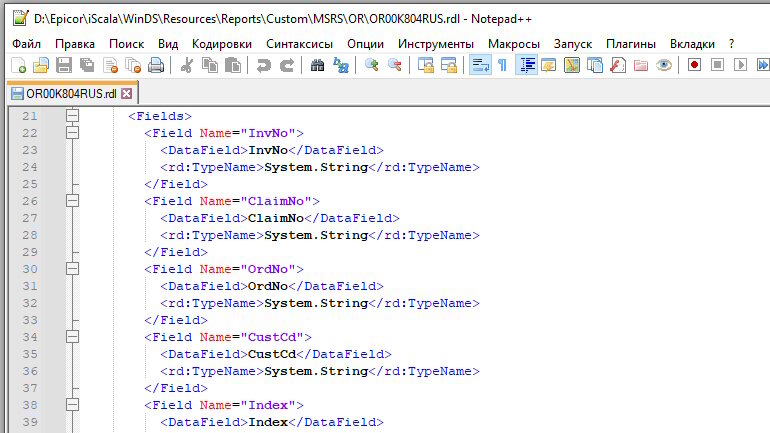The height and width of the screenshot is (433, 770).
Task: Toggle synchronized vertical scrolling
Action: point(425,65)
